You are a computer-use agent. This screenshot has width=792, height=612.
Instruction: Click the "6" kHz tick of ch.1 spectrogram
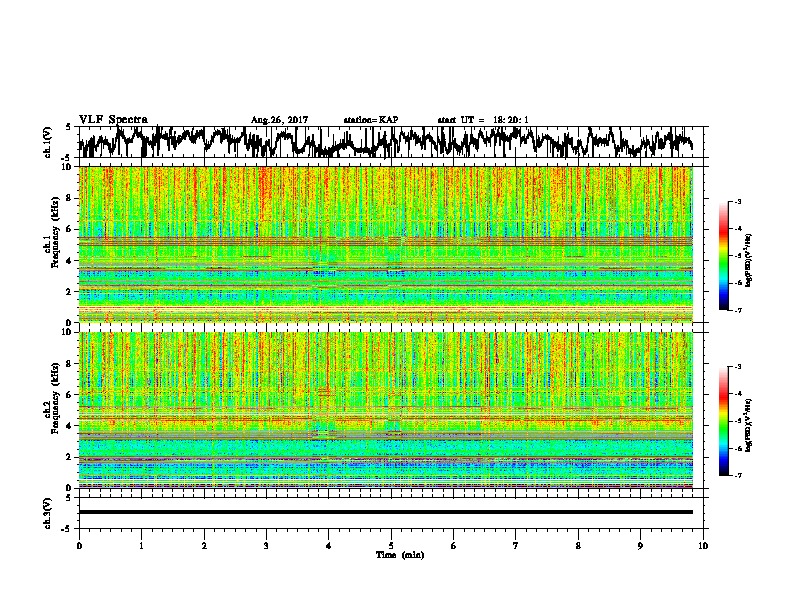[70, 229]
